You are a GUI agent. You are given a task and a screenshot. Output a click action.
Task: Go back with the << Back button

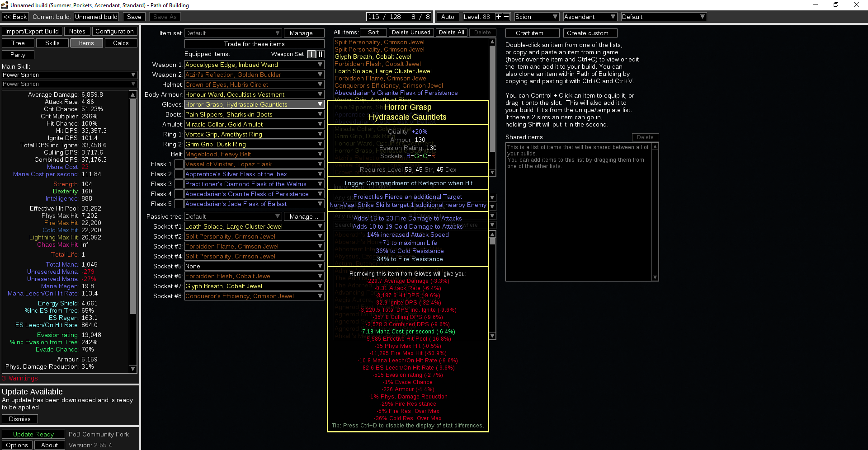[15, 17]
